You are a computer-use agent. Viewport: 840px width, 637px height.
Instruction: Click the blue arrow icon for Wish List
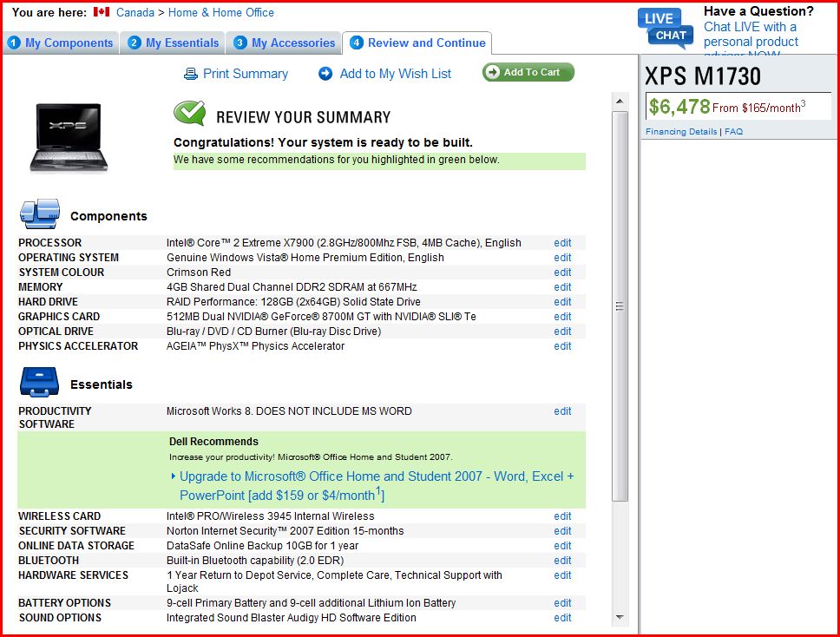(x=325, y=74)
